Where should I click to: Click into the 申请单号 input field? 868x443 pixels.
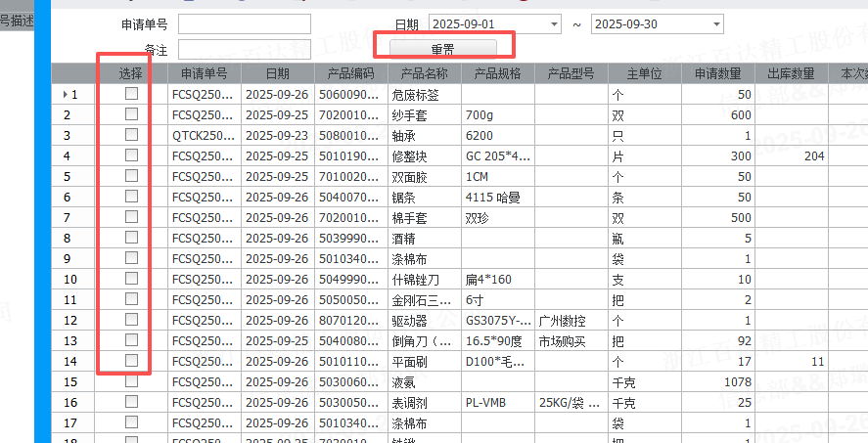coord(245,24)
